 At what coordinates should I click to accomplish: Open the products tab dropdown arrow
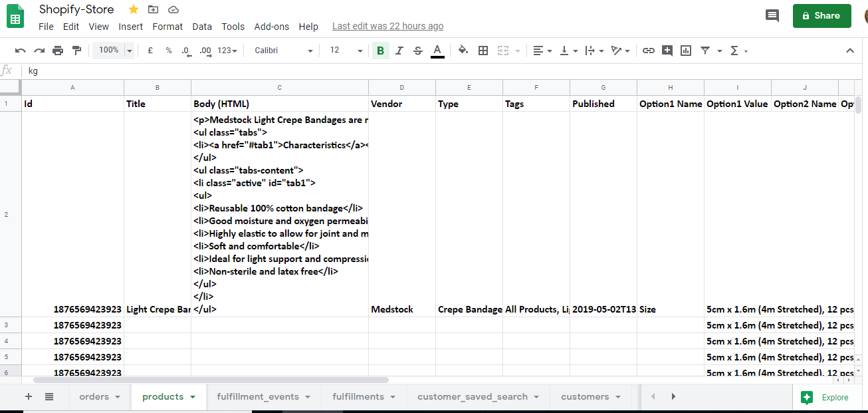[193, 397]
